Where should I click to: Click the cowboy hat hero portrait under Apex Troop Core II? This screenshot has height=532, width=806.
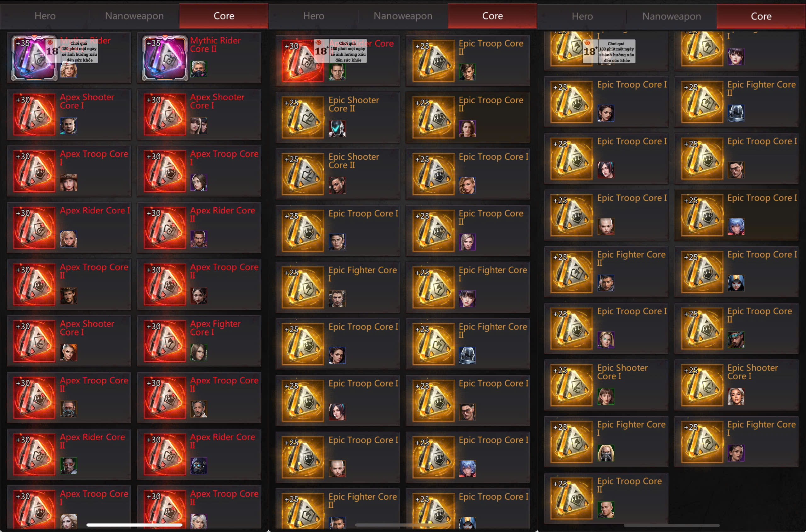tap(69, 296)
